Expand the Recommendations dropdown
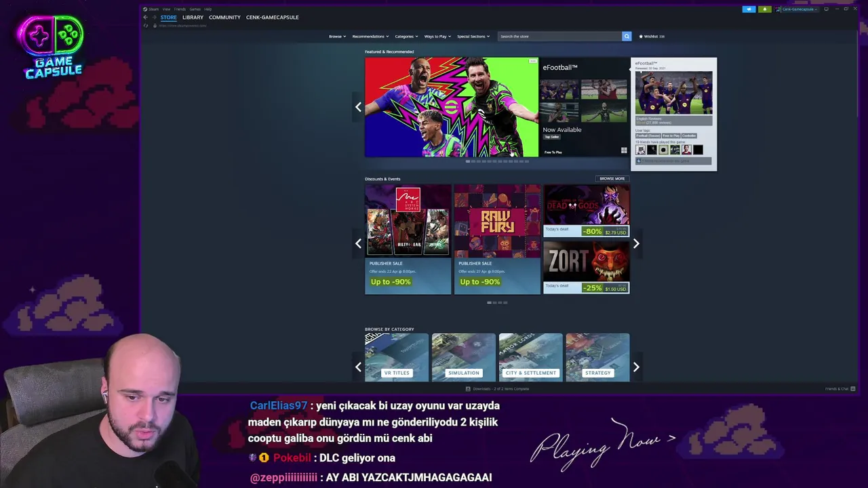Viewport: 868px width, 488px height. tap(370, 36)
